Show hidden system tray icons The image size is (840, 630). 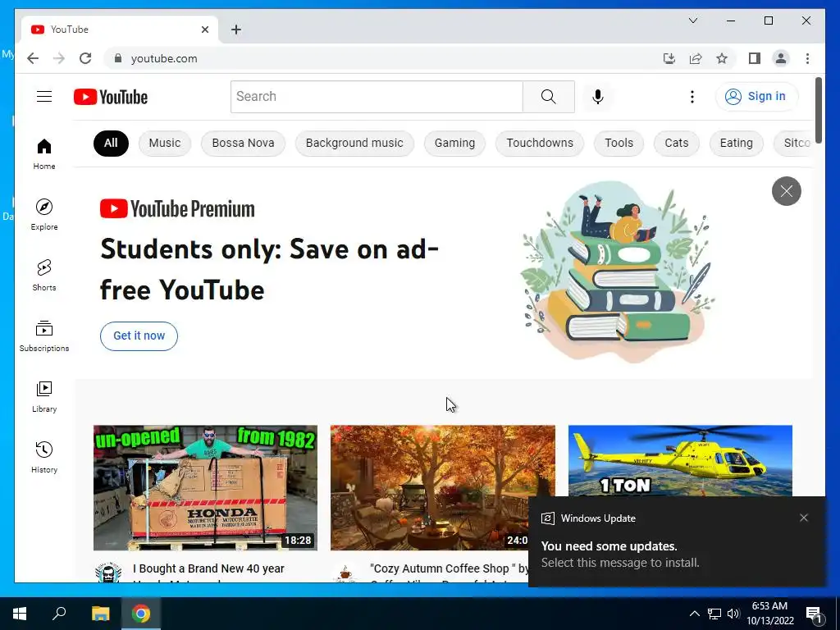[x=694, y=614]
